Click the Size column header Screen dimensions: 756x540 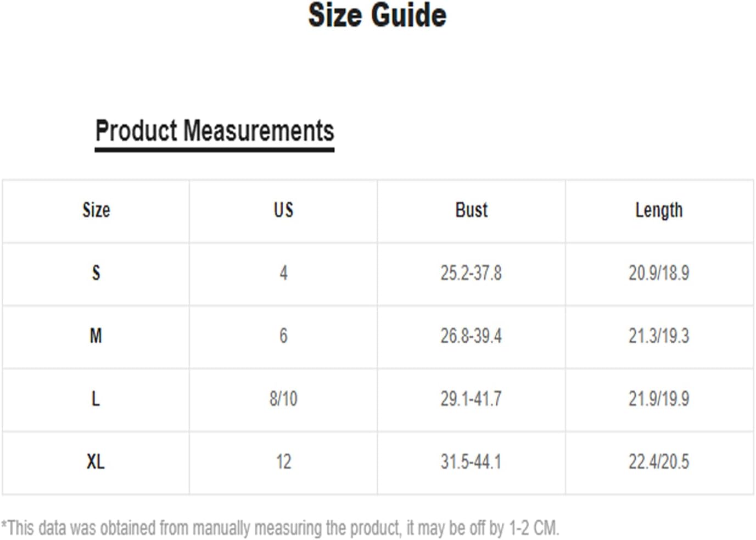[96, 210]
